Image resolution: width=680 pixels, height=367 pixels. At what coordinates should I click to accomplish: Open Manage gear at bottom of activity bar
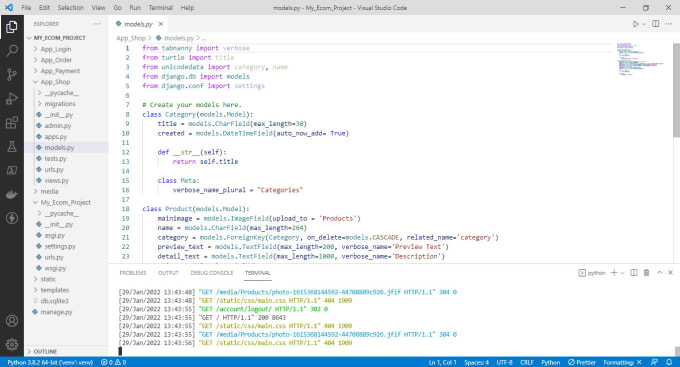[x=12, y=344]
